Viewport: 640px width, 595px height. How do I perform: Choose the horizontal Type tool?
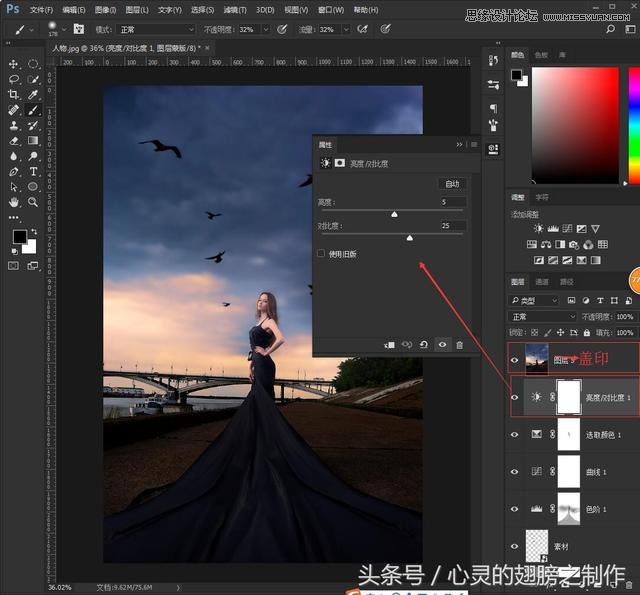(x=33, y=171)
